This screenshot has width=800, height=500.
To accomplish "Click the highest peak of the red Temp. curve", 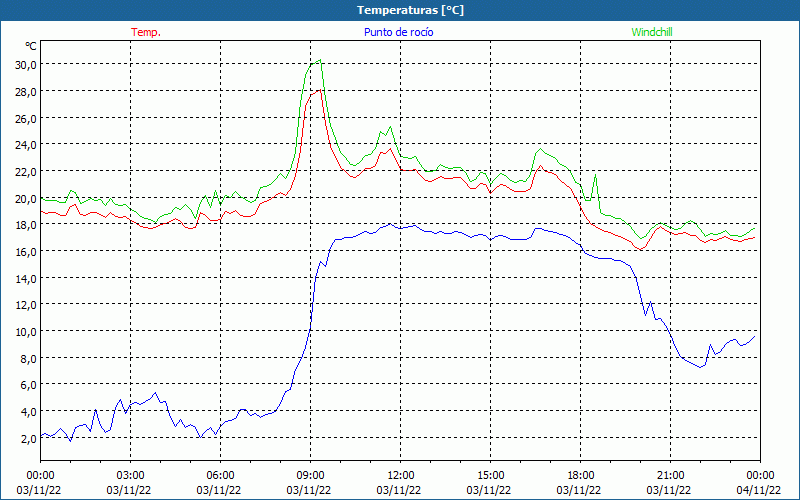I will pyautogui.click(x=319, y=90).
